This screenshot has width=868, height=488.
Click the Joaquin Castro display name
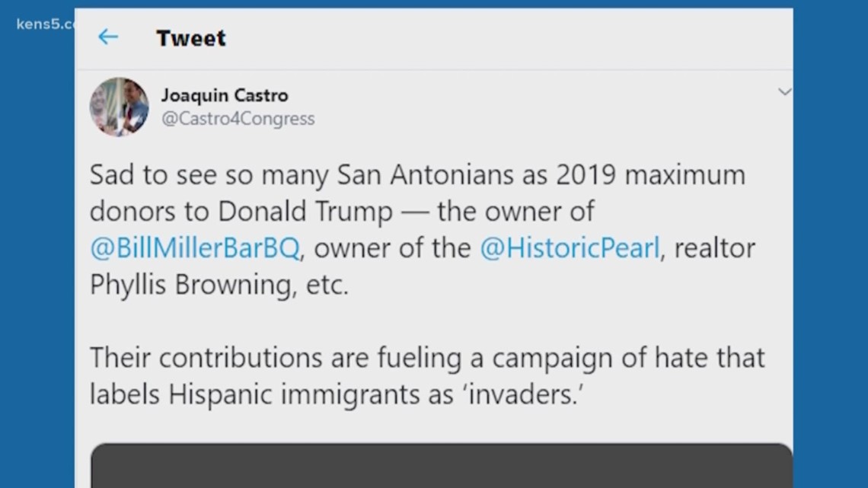(x=225, y=95)
